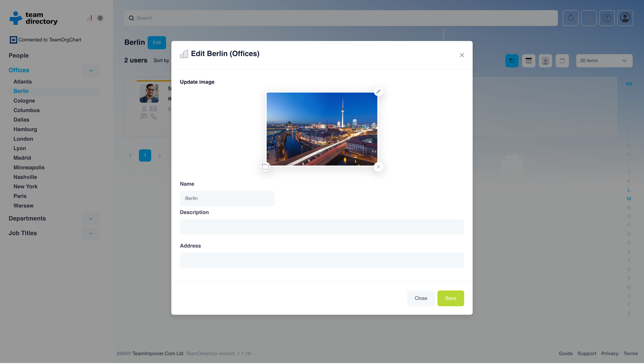Switch to calendar view icon
Screen dimensions: 644x364
[x=562, y=61]
